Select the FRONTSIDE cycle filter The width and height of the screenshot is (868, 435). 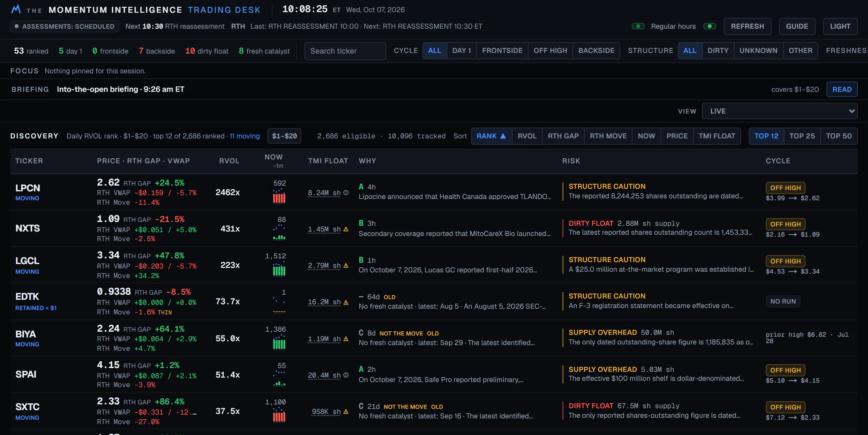(502, 50)
